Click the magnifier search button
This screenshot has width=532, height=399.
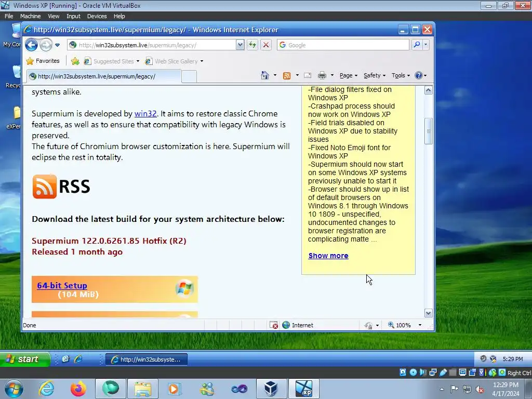[x=417, y=45]
